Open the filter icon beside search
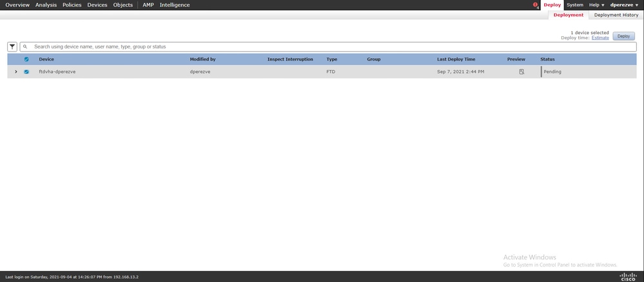 point(12,47)
